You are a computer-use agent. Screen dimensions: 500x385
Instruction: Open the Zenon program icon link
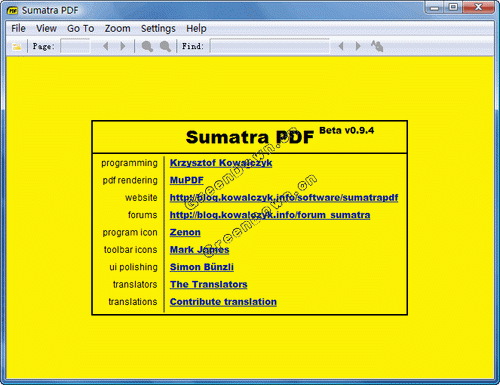[185, 232]
